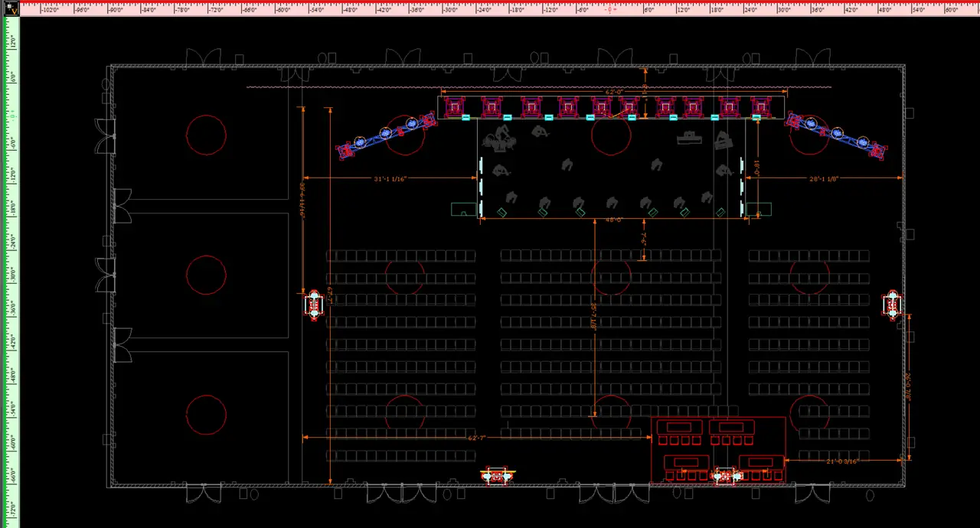The width and height of the screenshot is (980, 528).
Task: Select the vertical 18'-0" dimension label
Action: point(757,167)
